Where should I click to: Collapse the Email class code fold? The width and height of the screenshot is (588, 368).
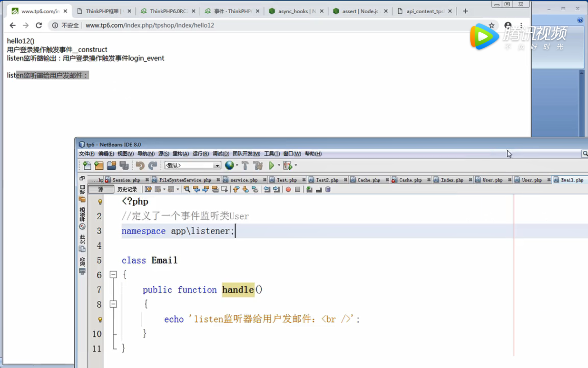[x=113, y=274]
